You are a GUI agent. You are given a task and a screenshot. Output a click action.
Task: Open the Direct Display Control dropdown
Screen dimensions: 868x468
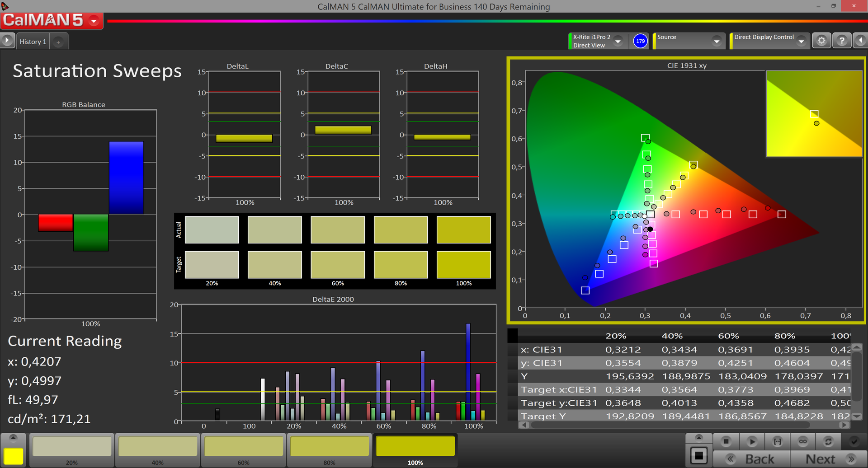[801, 41]
